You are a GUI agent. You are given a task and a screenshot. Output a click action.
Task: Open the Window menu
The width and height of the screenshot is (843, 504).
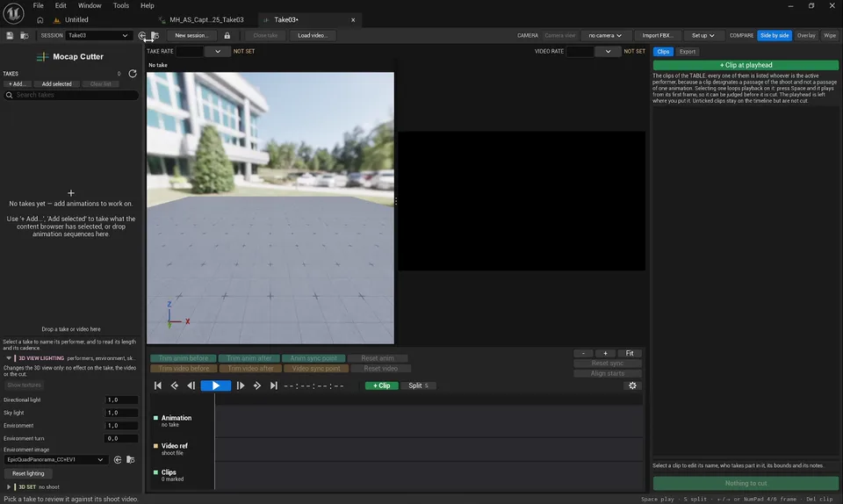pyautogui.click(x=90, y=5)
